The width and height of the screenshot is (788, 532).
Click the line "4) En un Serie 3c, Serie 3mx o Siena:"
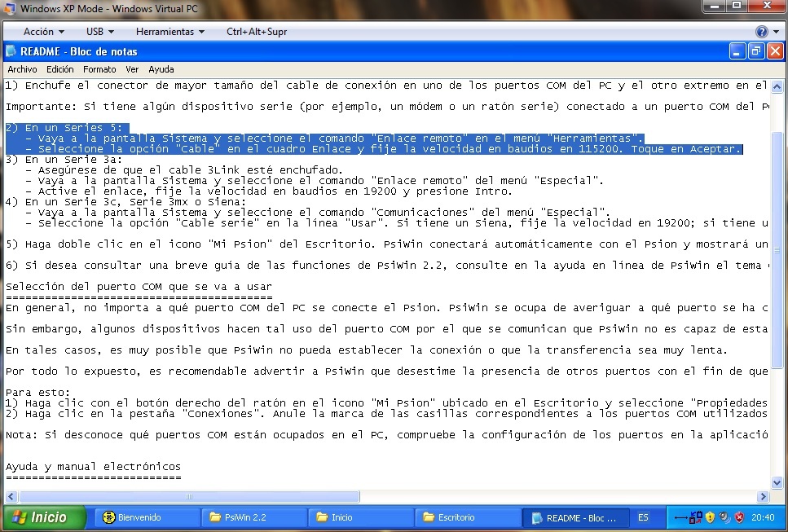coord(126,201)
